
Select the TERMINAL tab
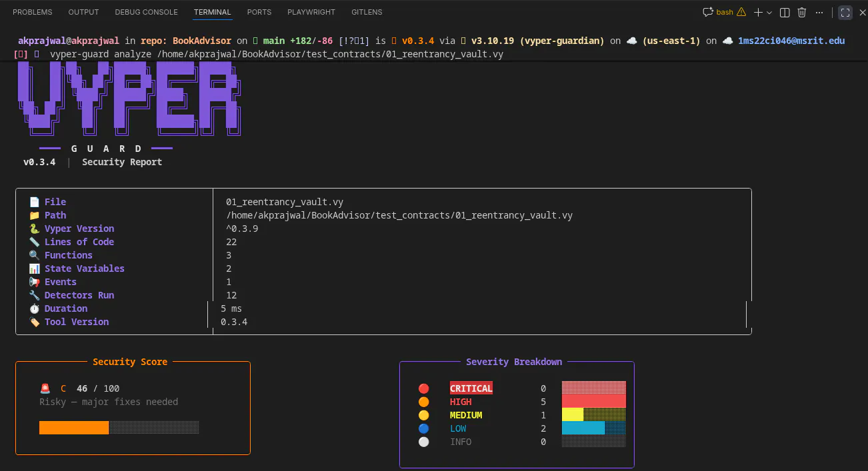point(213,12)
